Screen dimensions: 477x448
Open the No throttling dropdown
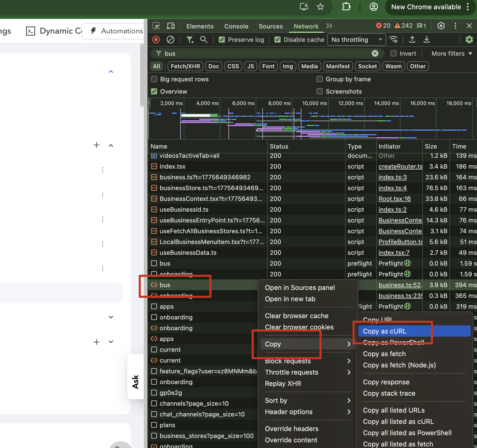click(x=356, y=40)
